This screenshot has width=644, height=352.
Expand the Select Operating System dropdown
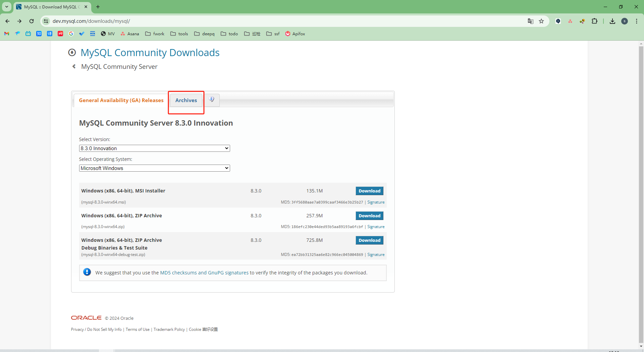(x=154, y=168)
